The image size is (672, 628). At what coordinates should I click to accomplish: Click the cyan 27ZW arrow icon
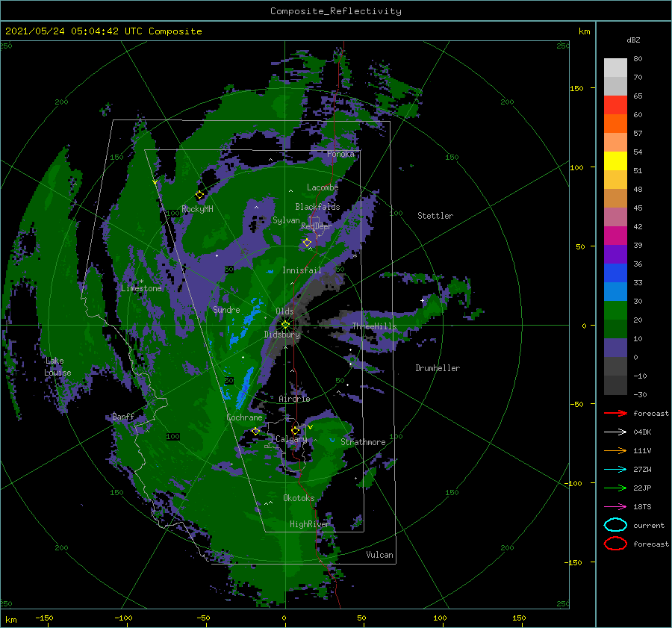pos(615,470)
